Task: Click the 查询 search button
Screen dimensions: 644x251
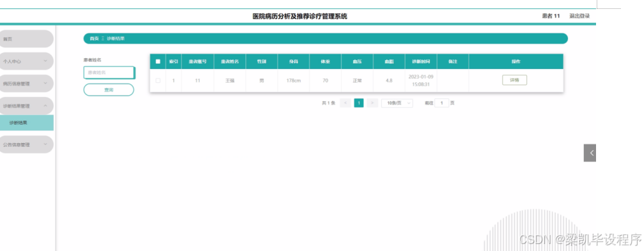Action: 109,90
